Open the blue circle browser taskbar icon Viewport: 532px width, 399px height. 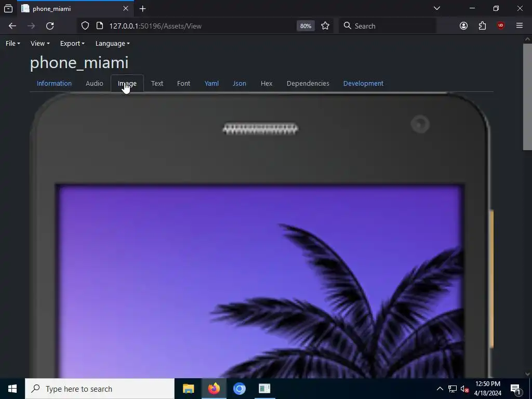click(x=239, y=389)
